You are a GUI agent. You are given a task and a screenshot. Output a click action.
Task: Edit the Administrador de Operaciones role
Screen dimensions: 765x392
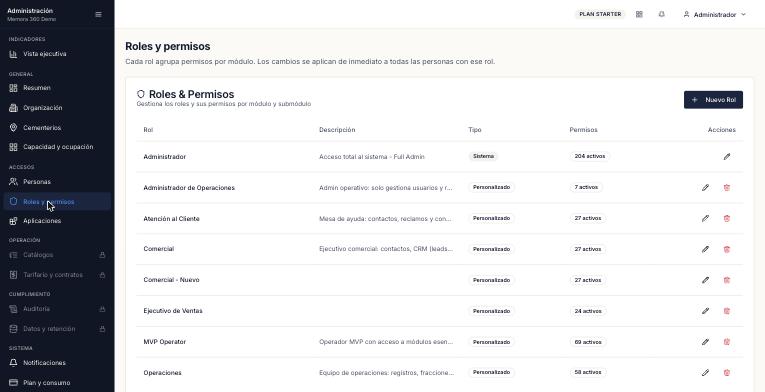click(705, 187)
